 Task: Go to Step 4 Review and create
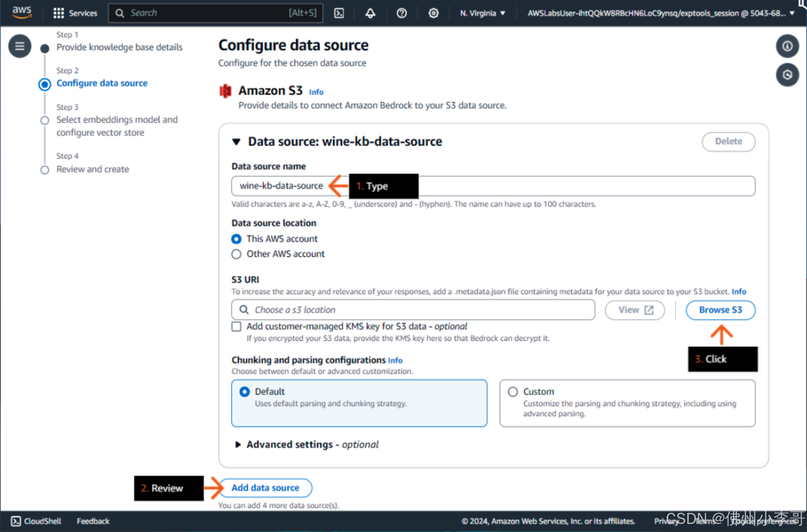[93, 169]
